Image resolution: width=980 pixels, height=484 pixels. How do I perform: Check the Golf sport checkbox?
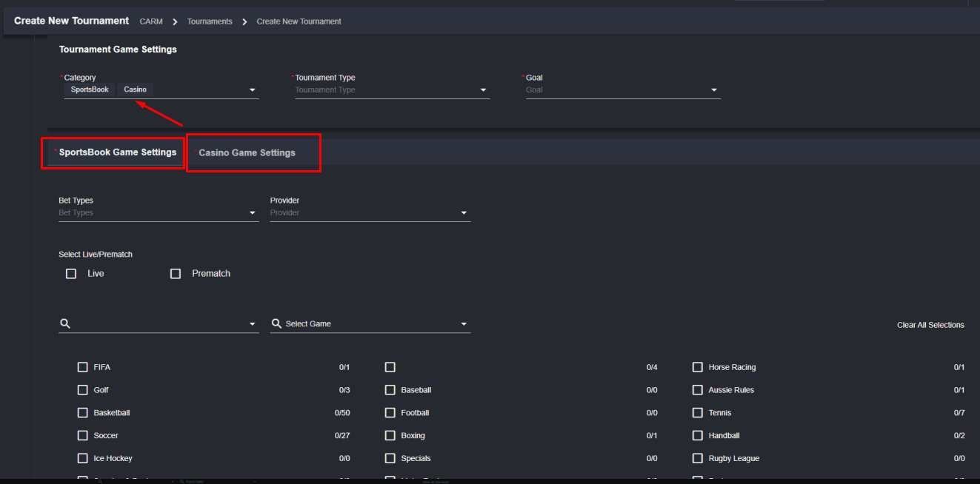(x=83, y=390)
